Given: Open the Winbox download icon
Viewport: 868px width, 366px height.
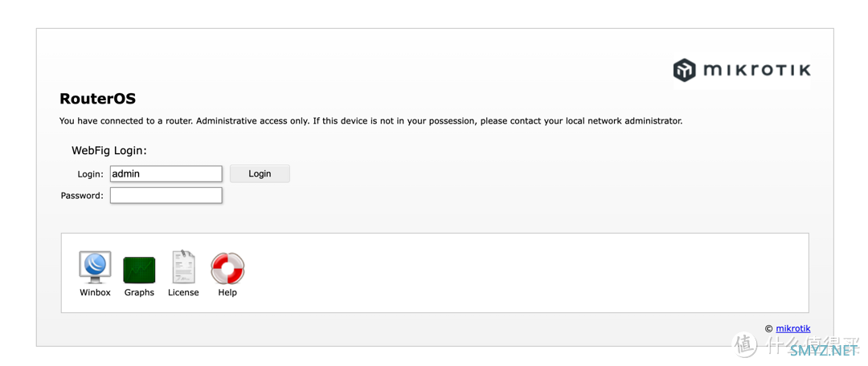Looking at the screenshot, I should tap(95, 267).
